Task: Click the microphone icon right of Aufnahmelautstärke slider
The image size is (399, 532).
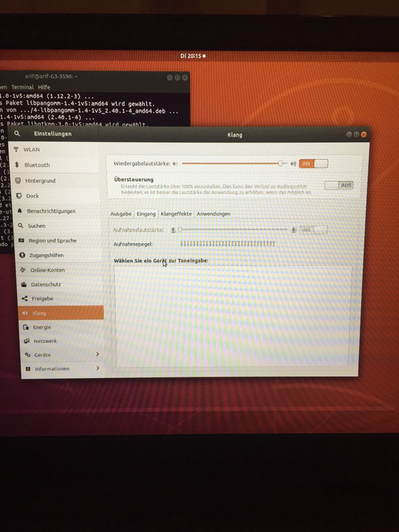Action: tap(293, 230)
